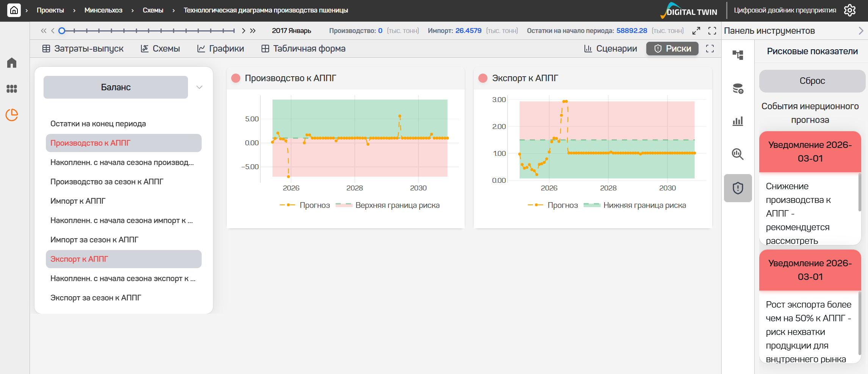Open the pie chart analytics sidebar icon
This screenshot has height=374, width=868.
point(12,115)
